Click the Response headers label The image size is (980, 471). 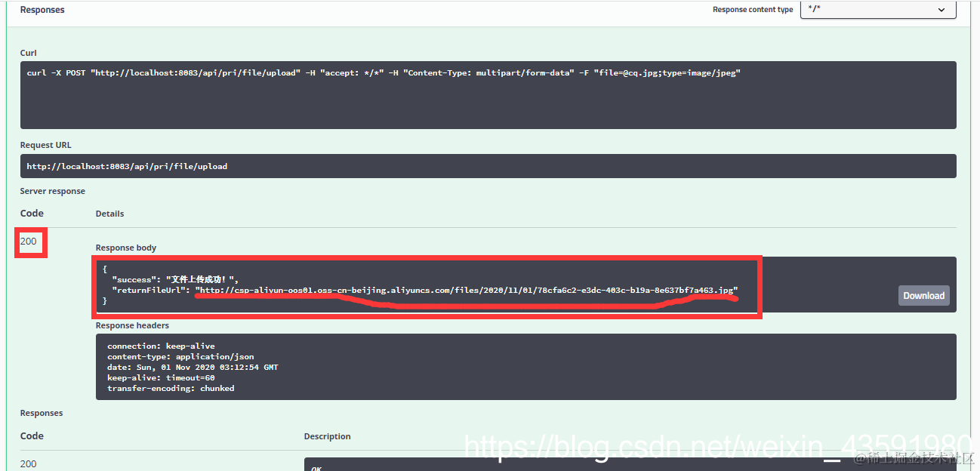coord(132,325)
